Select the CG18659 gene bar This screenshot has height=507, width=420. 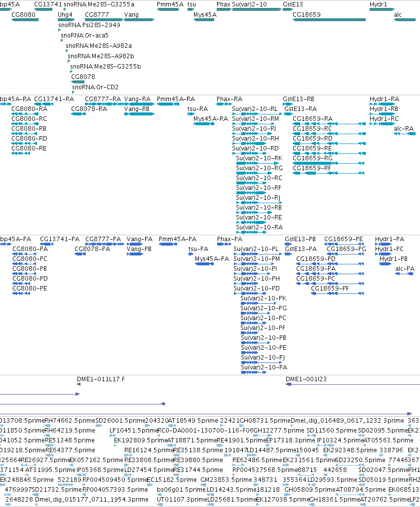329,20
